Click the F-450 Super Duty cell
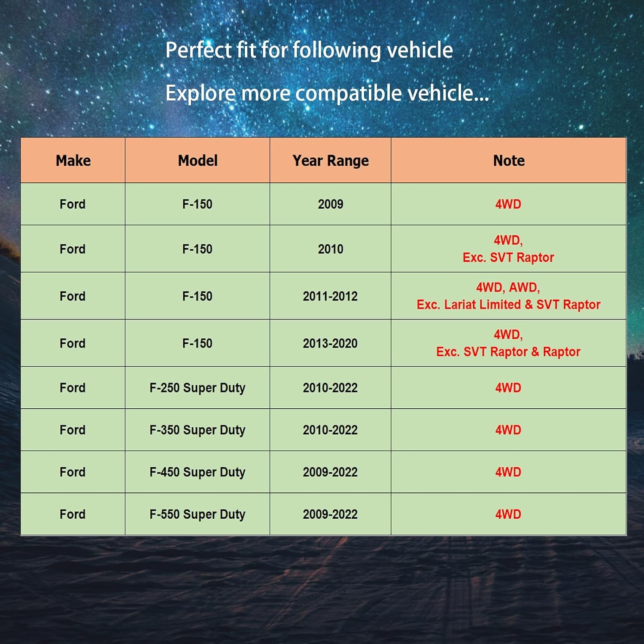The height and width of the screenshot is (644, 644). pyautogui.click(x=197, y=472)
